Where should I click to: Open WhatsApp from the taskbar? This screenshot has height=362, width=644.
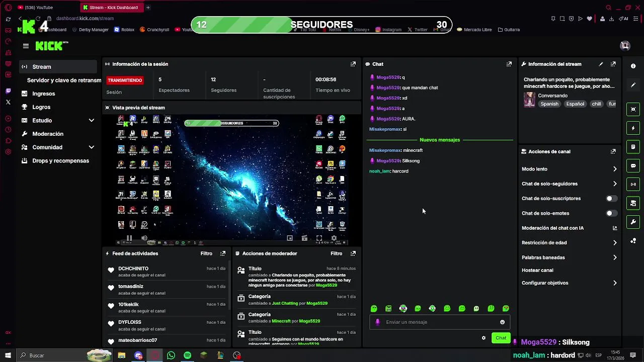(171, 355)
